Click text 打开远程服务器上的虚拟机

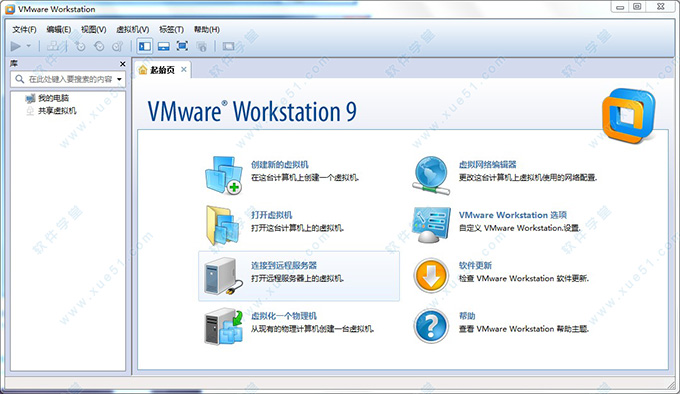coord(298,278)
